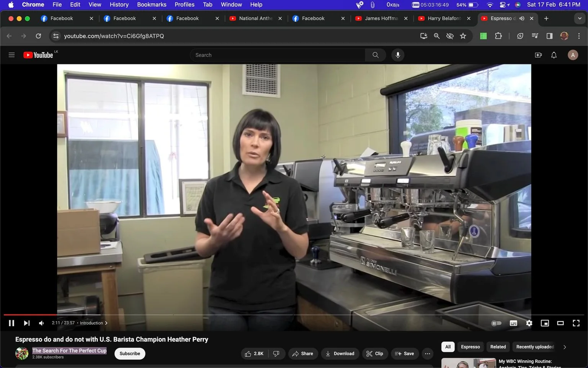Open the YouTube guide menu
The width and height of the screenshot is (588, 368).
click(x=11, y=55)
